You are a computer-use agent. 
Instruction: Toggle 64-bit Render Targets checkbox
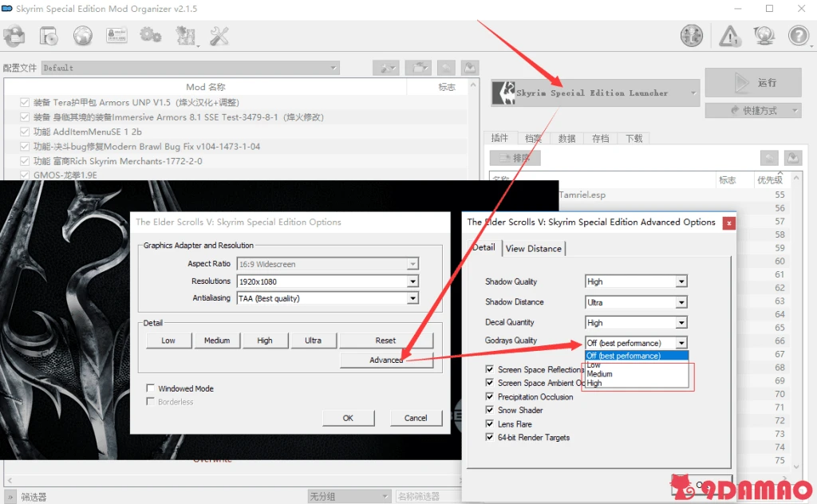click(489, 437)
